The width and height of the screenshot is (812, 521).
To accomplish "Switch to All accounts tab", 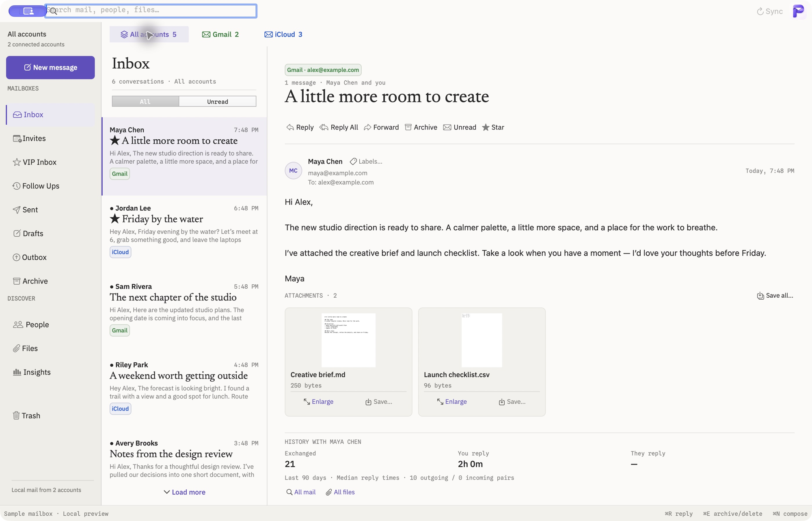I will pyautogui.click(x=149, y=34).
